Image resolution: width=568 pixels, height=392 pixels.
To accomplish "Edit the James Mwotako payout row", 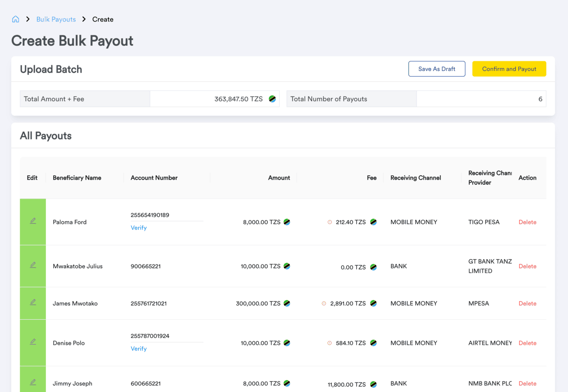I will [x=33, y=302].
